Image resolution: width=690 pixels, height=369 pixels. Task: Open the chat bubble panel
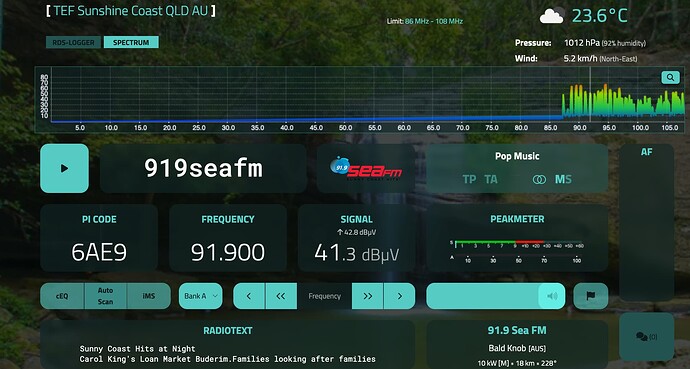pos(646,337)
